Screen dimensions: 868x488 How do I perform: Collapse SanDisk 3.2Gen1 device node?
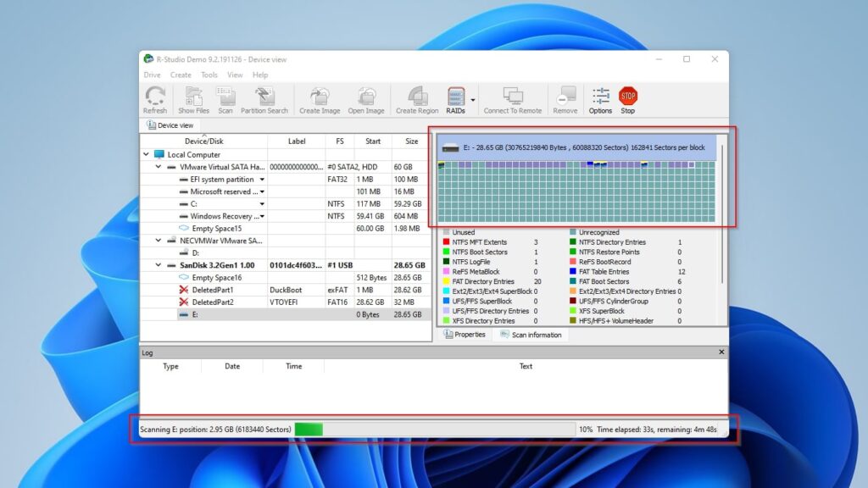pos(159,265)
